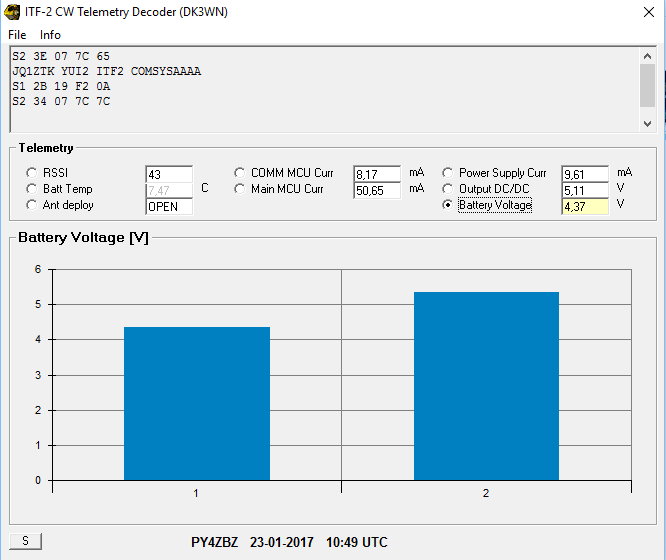This screenshot has height=560, width=666.
Task: Click the scroll up arrow of telemetry log
Action: [647, 56]
